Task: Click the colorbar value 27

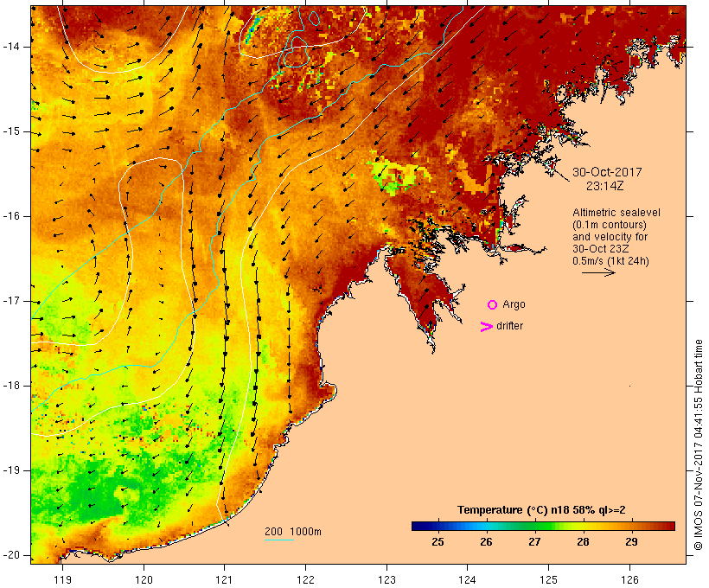Action: click(x=534, y=542)
